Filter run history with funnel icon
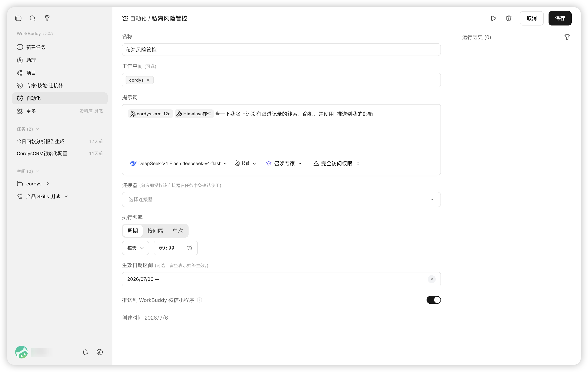The image size is (588, 372). pyautogui.click(x=567, y=37)
